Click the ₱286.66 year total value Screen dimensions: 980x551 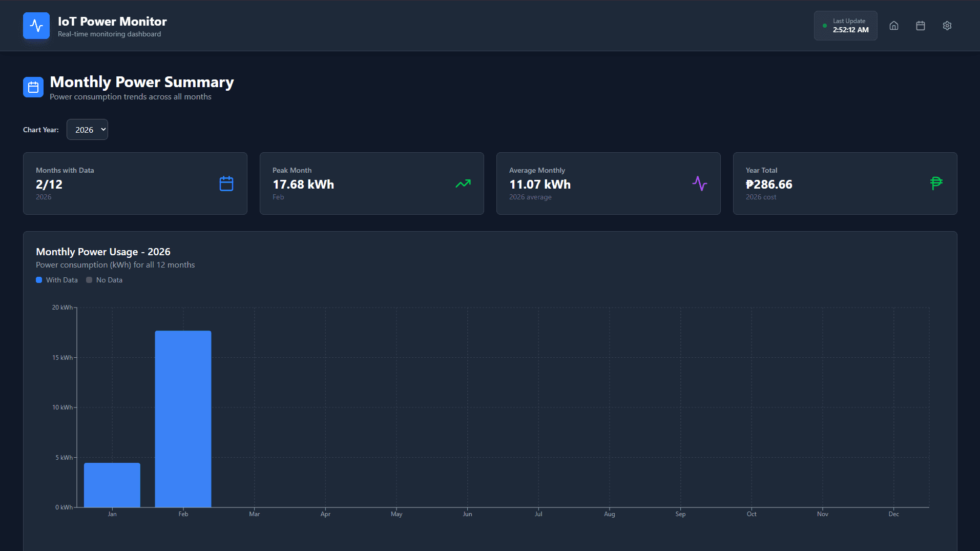click(769, 185)
